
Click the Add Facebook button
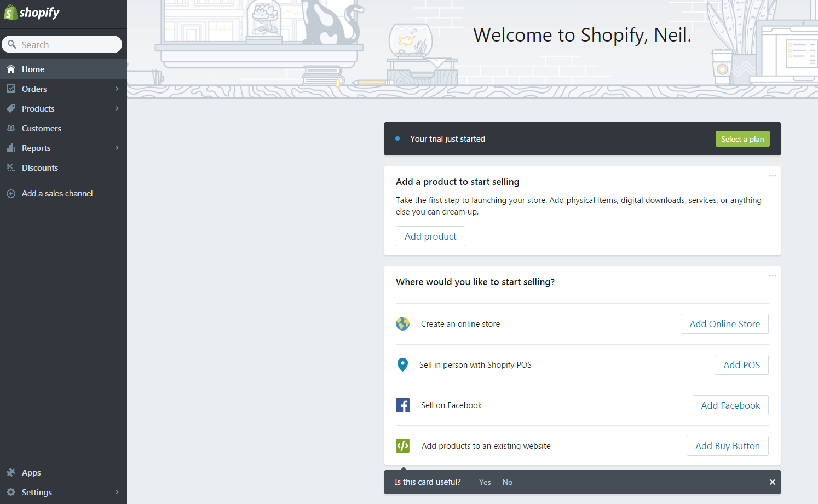(x=730, y=405)
